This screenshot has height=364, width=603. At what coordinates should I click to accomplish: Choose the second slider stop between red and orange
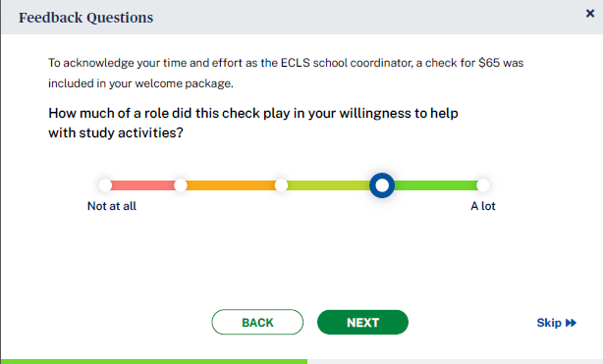181,185
